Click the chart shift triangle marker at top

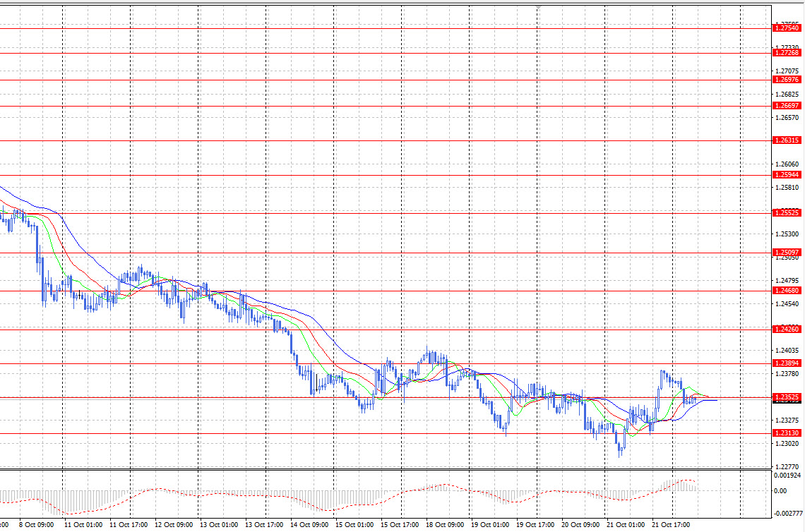pyautogui.click(x=538, y=7)
